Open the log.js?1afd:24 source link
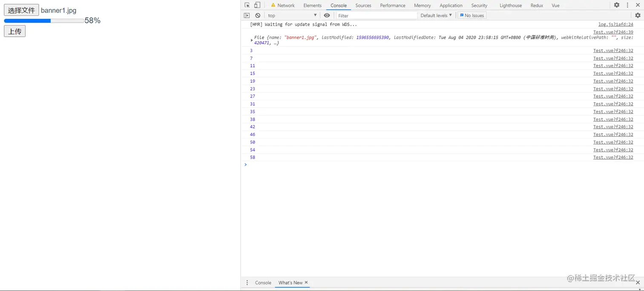Screen dimensions: 644x291 (615, 24)
